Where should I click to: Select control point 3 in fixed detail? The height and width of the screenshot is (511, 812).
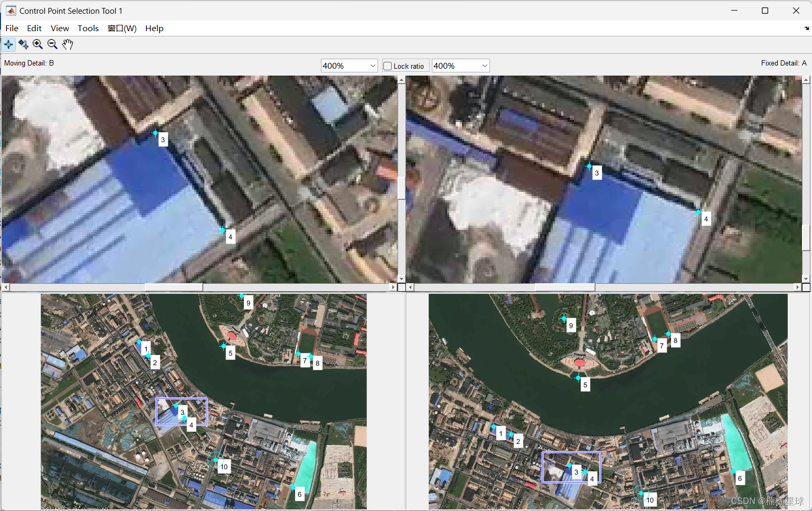coord(589,166)
